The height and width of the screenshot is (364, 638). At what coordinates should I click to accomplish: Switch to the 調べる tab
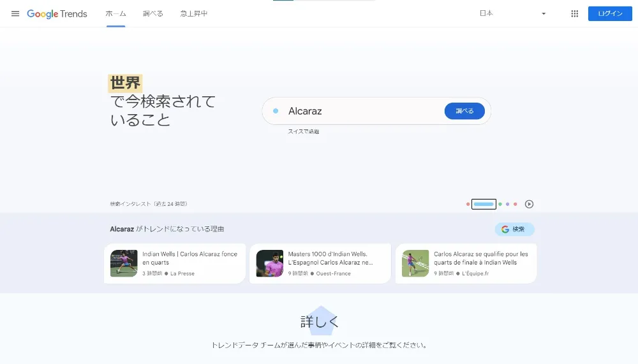point(153,14)
